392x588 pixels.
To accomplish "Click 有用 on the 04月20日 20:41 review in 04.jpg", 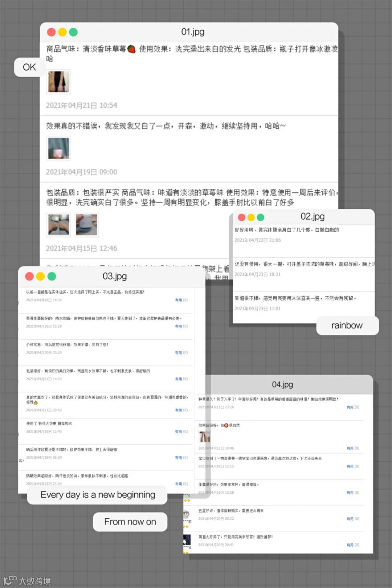I will [x=350, y=545].
